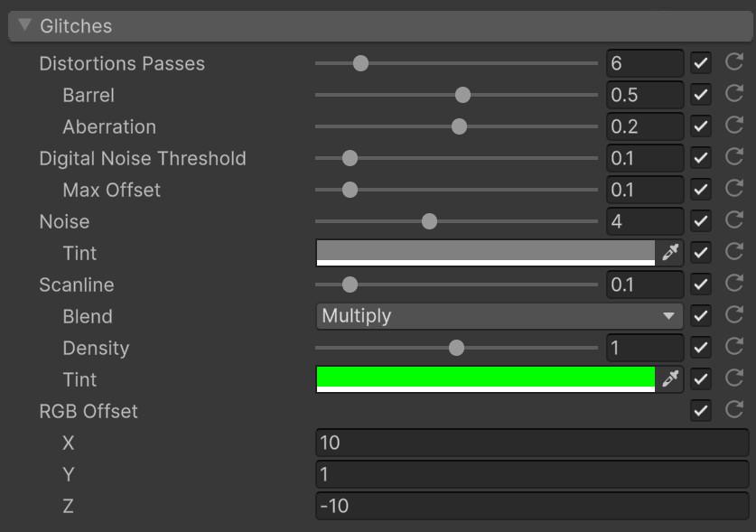Click reset icon for Scanline Density
756x532 pixels.
coord(734,348)
